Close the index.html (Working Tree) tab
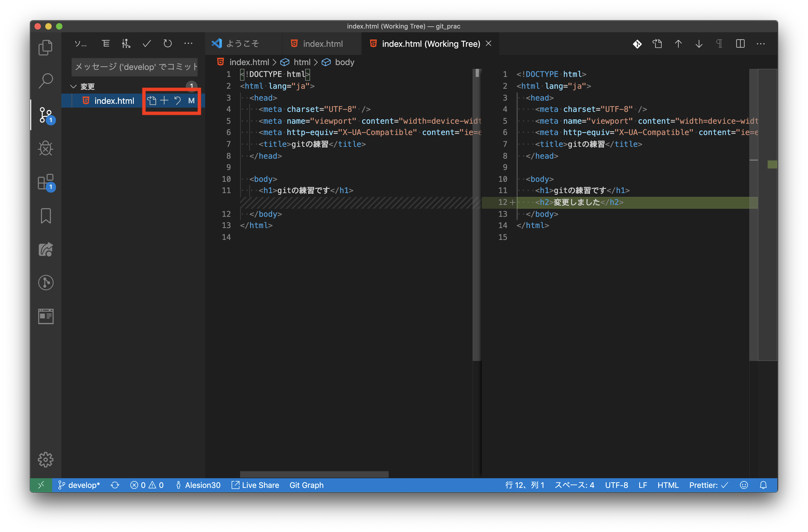This screenshot has width=808, height=532. tap(489, 43)
